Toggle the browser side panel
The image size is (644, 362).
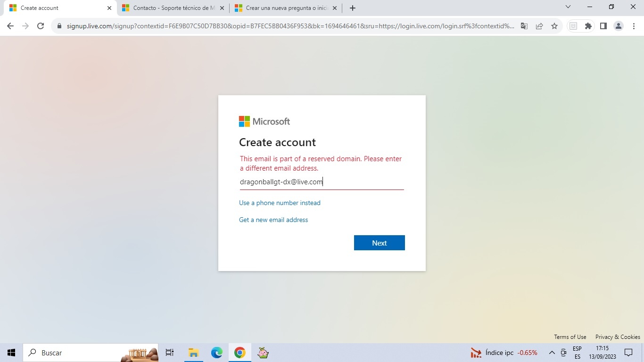point(603,26)
